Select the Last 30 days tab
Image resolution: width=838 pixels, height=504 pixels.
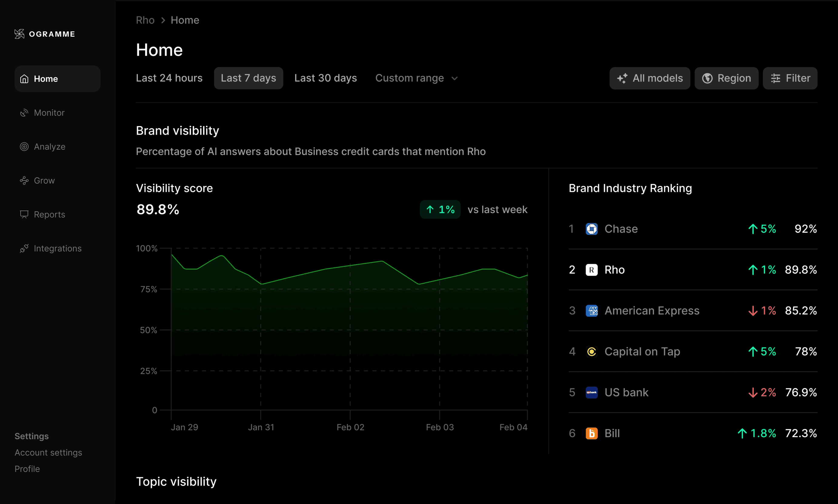click(x=325, y=78)
